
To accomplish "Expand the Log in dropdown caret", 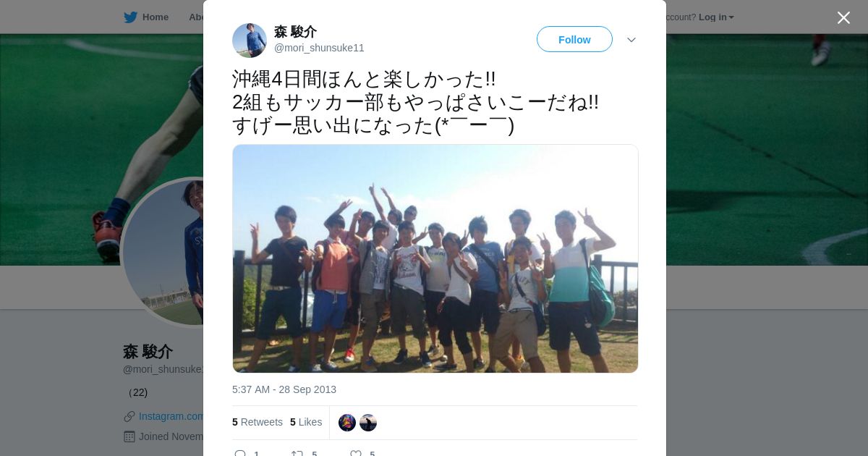I will [731, 17].
